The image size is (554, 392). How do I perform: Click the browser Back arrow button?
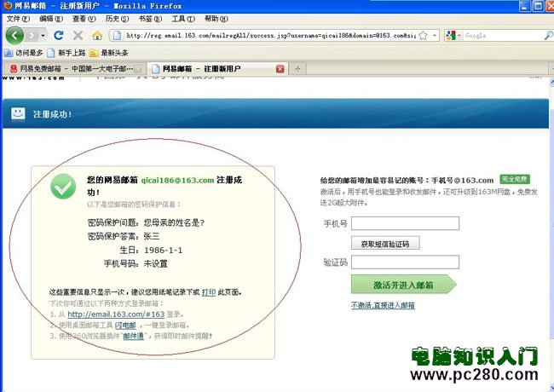pos(15,36)
